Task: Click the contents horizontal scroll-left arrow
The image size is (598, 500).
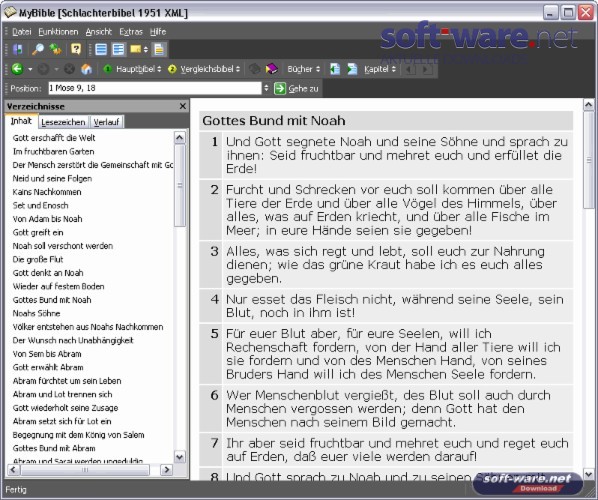Action: pyautogui.click(x=13, y=470)
